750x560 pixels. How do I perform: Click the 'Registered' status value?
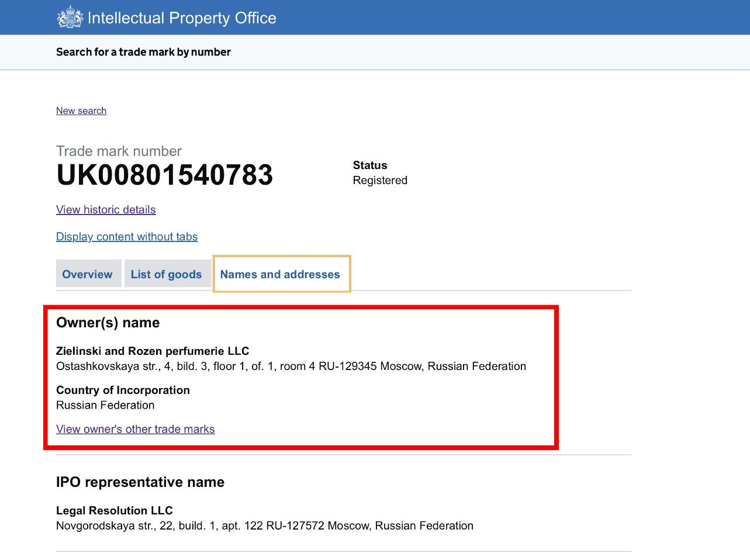click(x=380, y=181)
